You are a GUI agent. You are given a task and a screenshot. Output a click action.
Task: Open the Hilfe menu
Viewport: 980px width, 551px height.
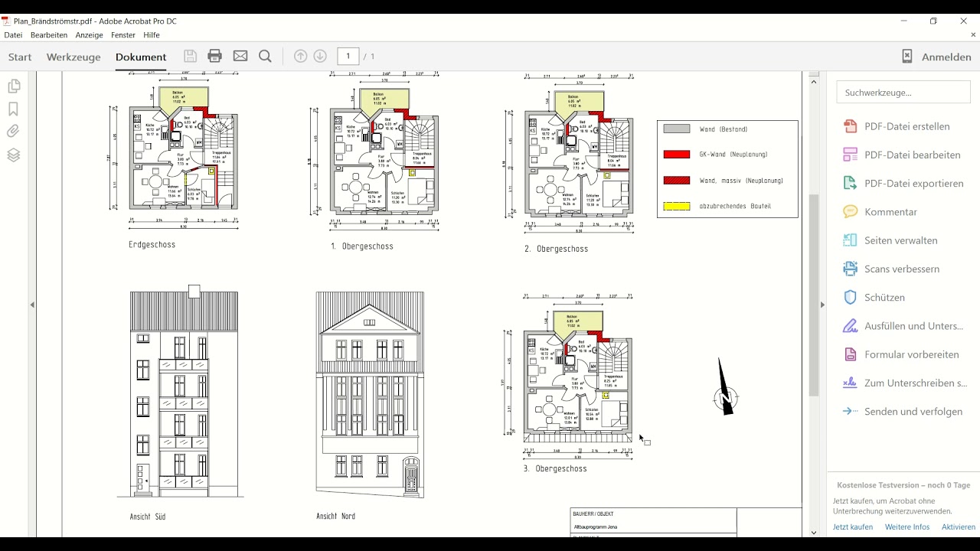(152, 35)
